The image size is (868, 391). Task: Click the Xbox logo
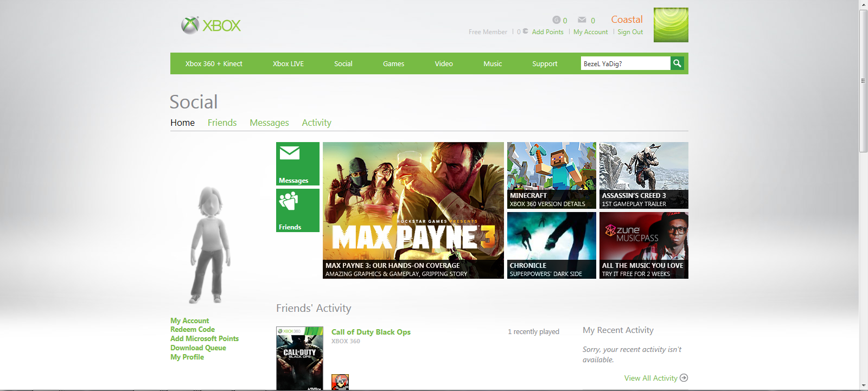pos(211,25)
